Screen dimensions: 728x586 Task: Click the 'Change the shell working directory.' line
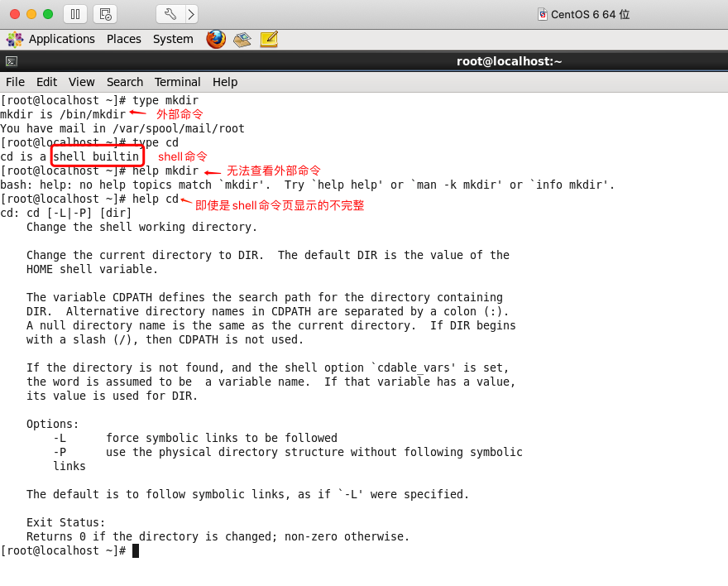(141, 227)
